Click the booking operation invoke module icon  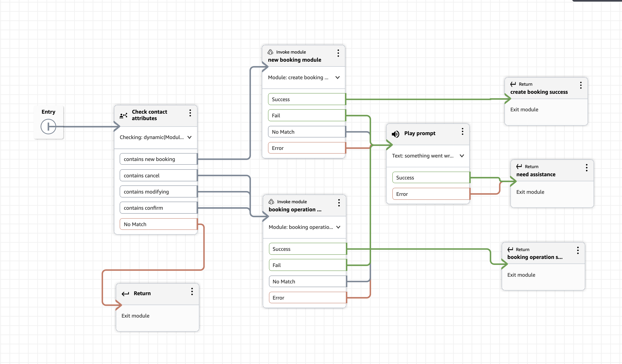271,202
